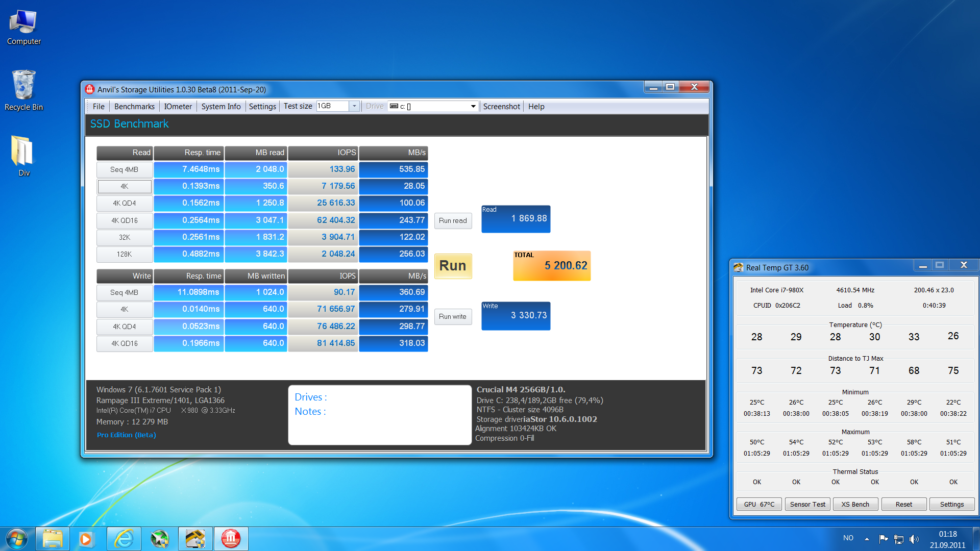This screenshot has height=551, width=980.
Task: Click the TOTAL score 5 200.62 box
Action: tap(552, 265)
